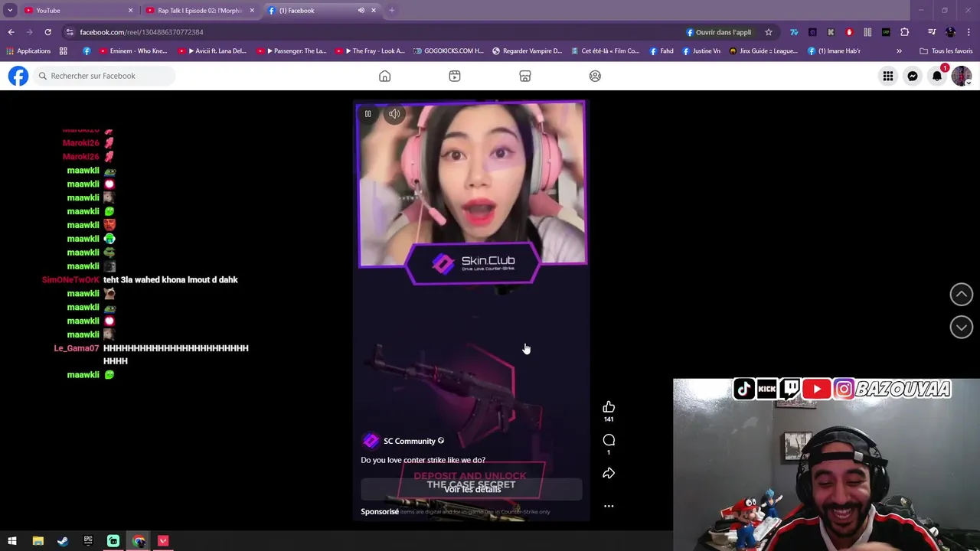Open the Facebook Home tab icon
Viewport: 980px width, 551px height.
385,76
